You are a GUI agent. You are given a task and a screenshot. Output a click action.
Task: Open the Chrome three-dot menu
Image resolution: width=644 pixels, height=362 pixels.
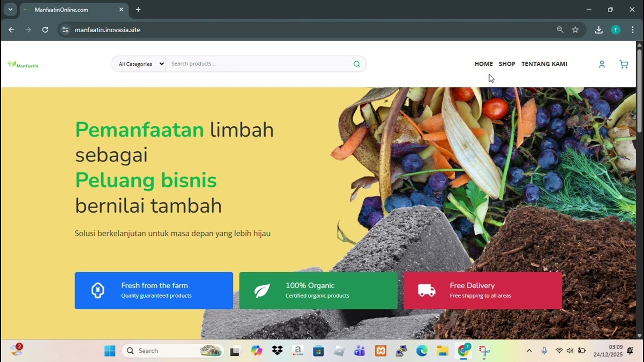click(x=632, y=30)
